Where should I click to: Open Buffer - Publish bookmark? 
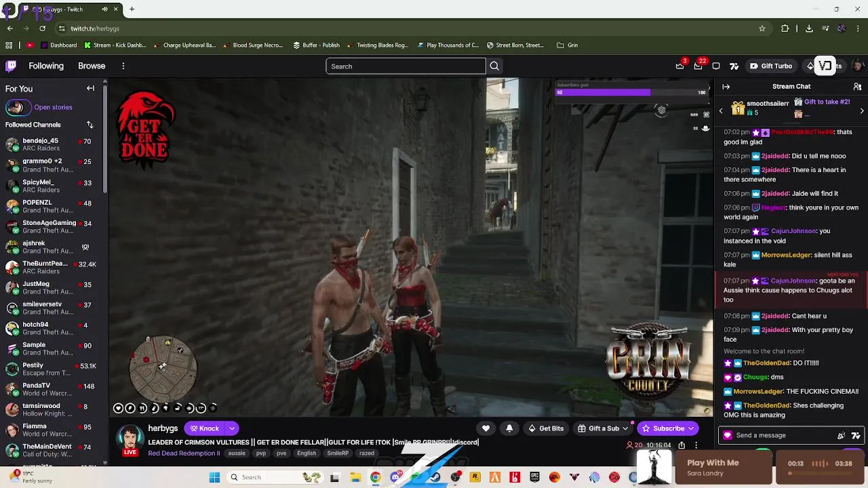[x=317, y=45]
